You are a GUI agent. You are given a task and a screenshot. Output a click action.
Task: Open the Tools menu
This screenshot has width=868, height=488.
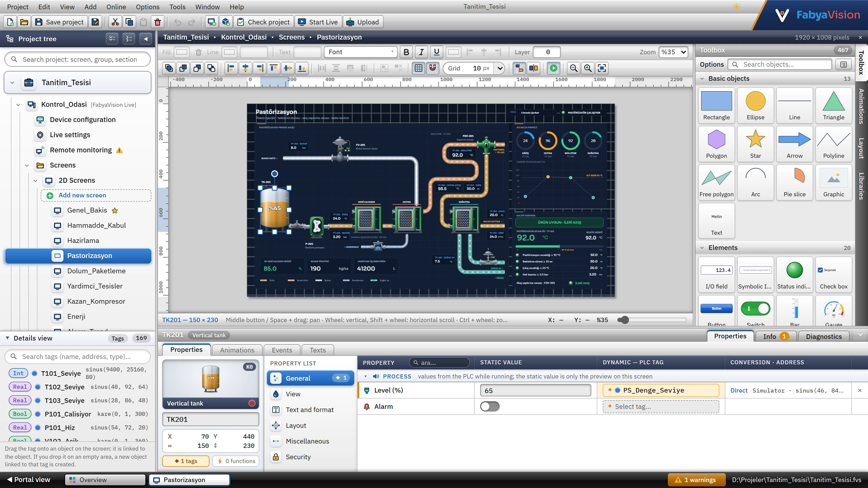pos(177,7)
